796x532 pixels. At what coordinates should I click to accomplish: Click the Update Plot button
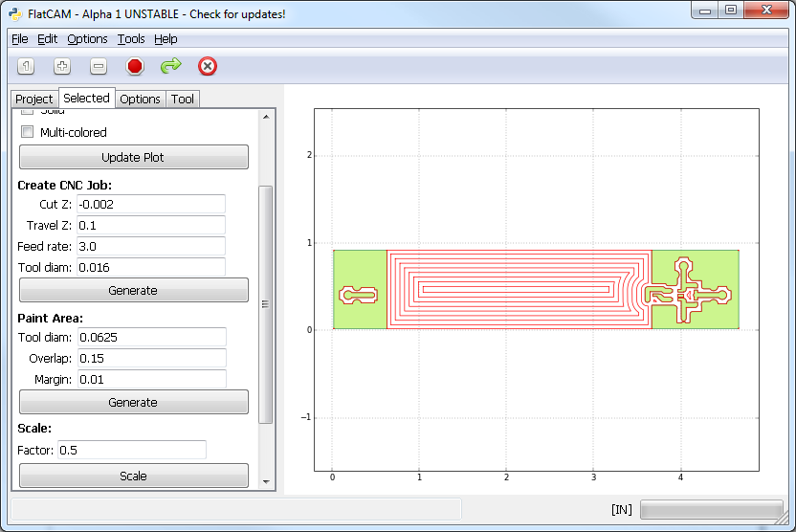point(133,157)
